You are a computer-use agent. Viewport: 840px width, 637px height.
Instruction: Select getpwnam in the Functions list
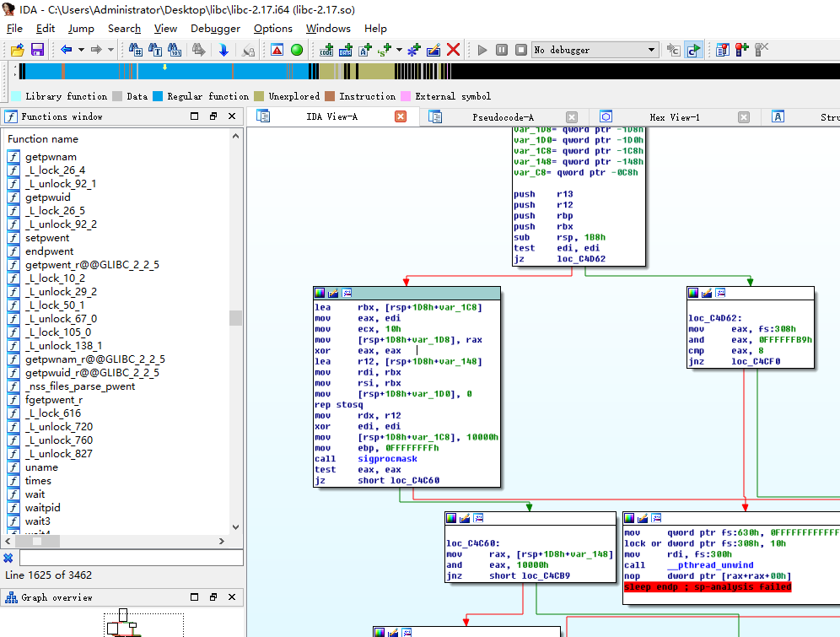pyautogui.click(x=51, y=157)
